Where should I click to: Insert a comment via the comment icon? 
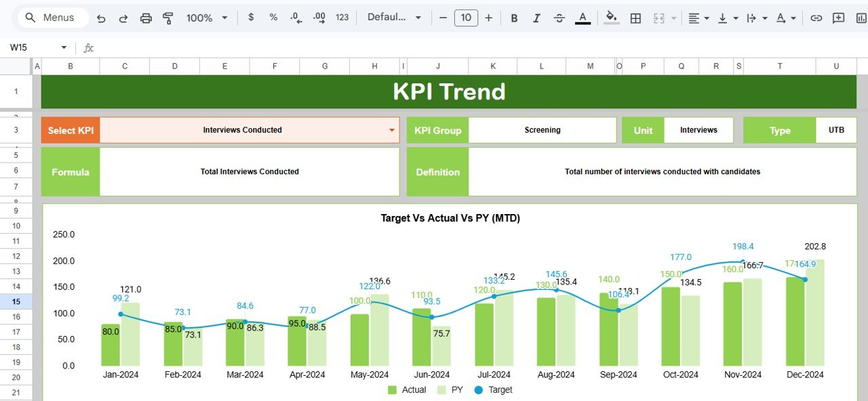[x=837, y=18]
